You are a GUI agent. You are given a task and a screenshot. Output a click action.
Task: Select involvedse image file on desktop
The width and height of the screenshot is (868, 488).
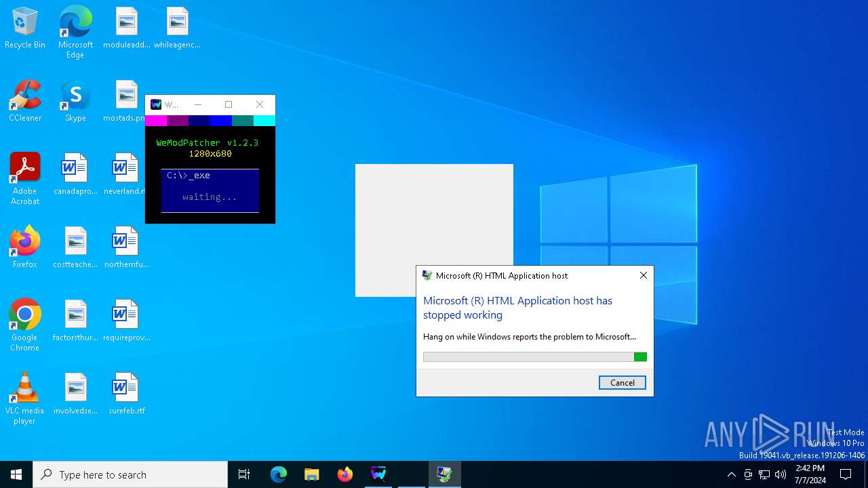click(75, 394)
